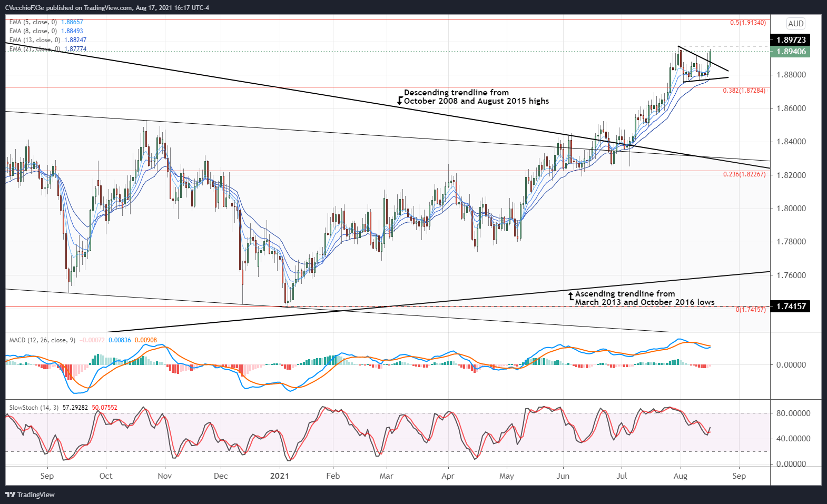Click the MACD (12, 26, close, 9) legend
This screenshot has width=827, height=504.
42,340
